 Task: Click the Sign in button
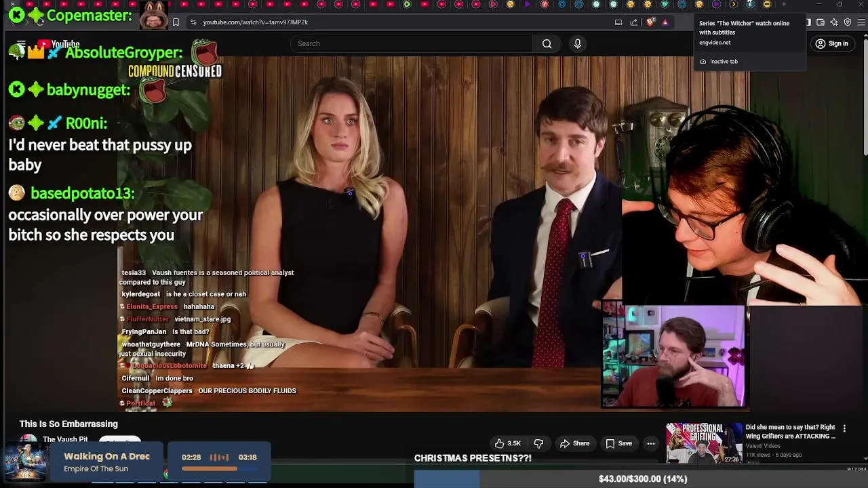(832, 43)
